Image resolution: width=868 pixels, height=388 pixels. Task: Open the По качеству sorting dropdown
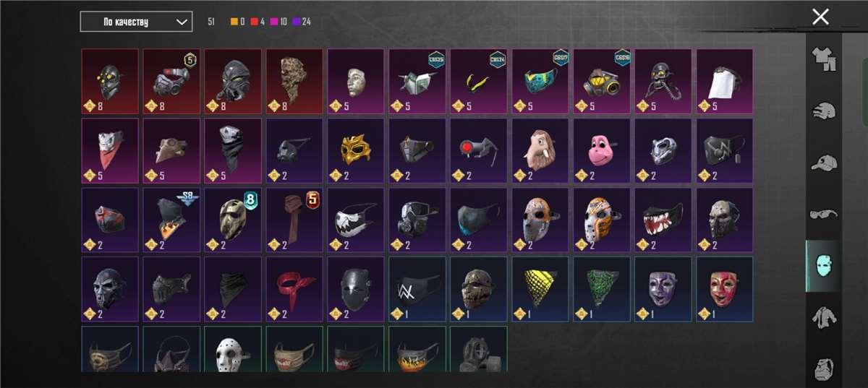point(136,22)
